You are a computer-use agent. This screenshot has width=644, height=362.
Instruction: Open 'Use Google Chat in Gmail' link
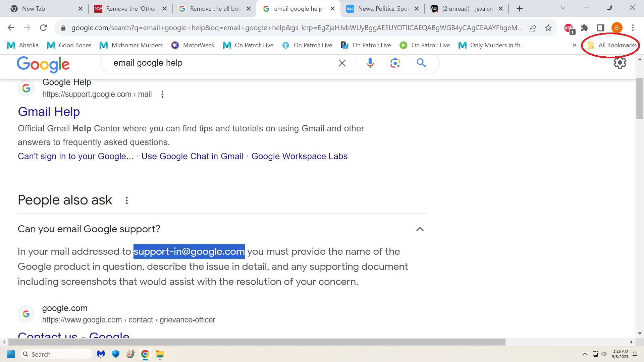(x=192, y=156)
